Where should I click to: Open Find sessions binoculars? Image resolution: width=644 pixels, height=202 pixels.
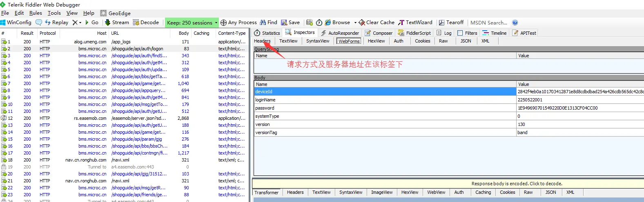point(268,22)
